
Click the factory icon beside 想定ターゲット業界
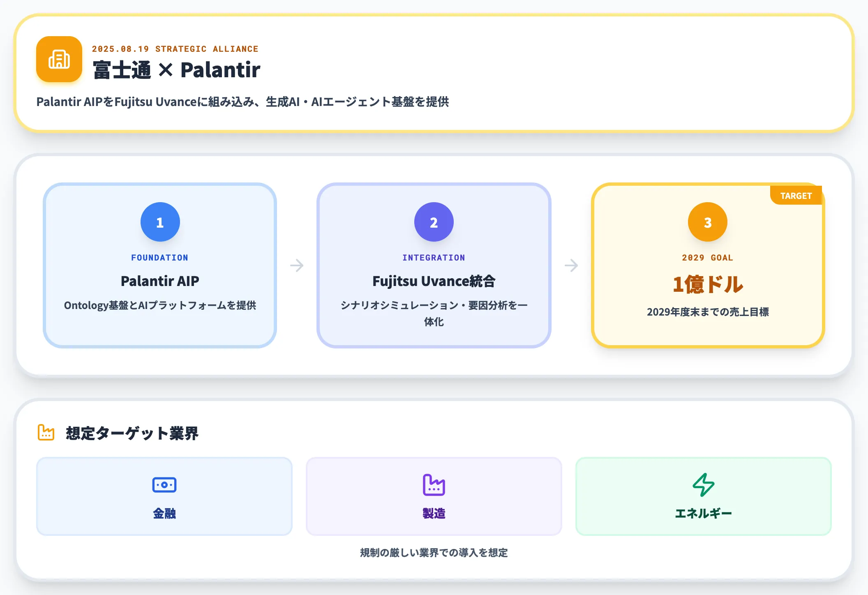tap(46, 433)
